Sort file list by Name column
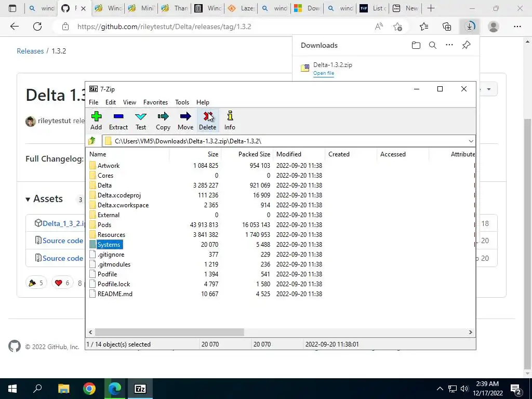The width and height of the screenshot is (532, 399). [128, 154]
